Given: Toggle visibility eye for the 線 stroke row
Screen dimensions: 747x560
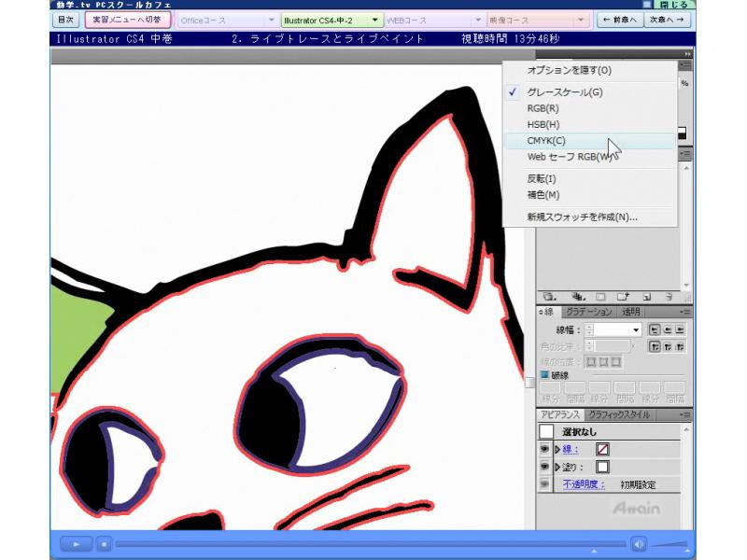Looking at the screenshot, I should 545,449.
